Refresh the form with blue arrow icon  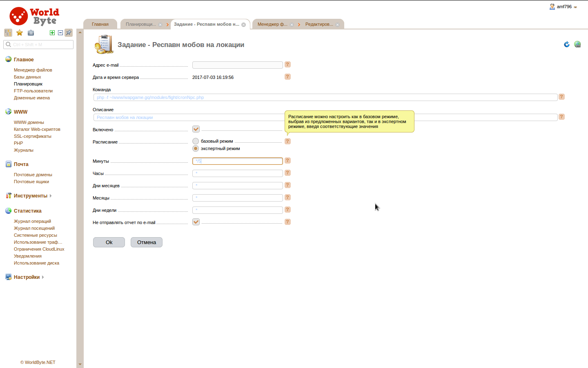(567, 44)
